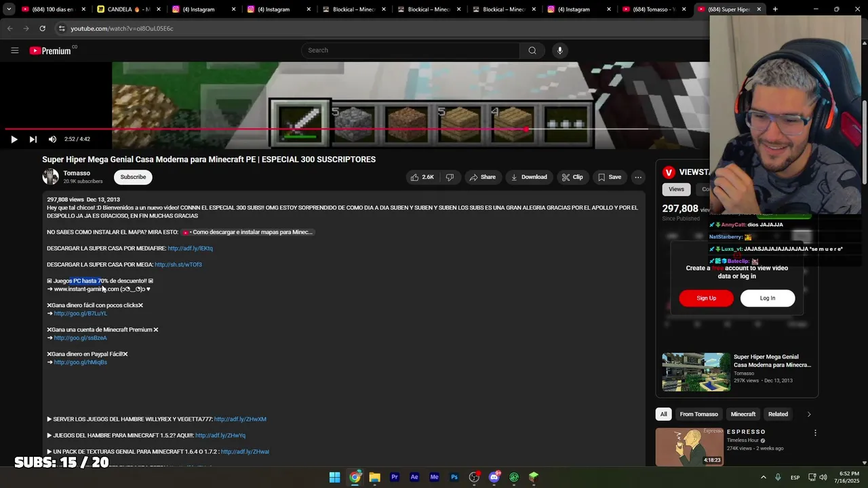The image size is (868, 488).
Task: Create a Clip of the video
Action: 572,177
